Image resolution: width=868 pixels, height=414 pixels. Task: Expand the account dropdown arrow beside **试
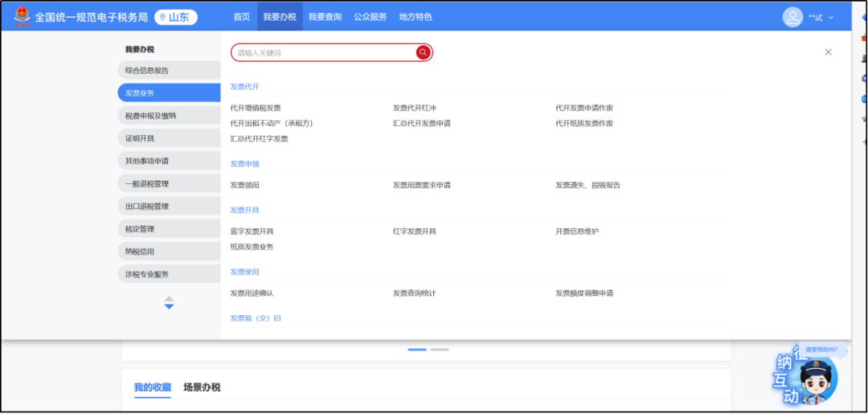(831, 18)
